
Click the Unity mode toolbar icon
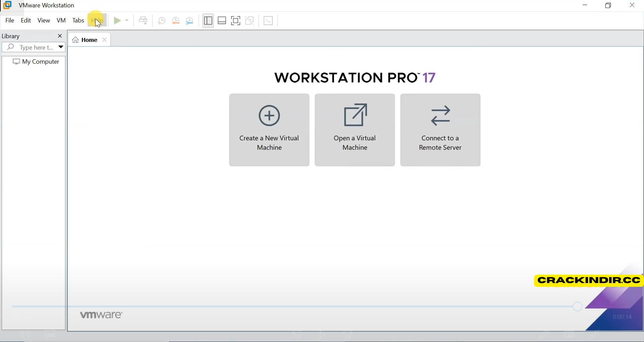(x=250, y=21)
